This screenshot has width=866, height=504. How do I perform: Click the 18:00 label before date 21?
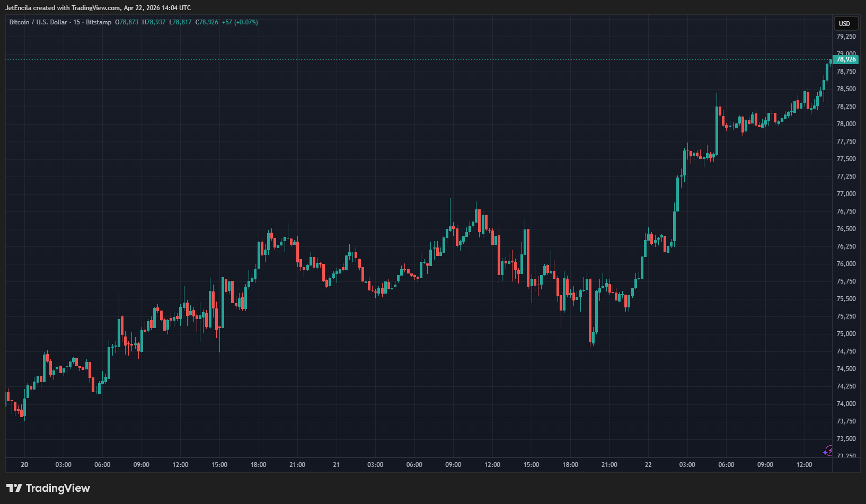(258, 465)
